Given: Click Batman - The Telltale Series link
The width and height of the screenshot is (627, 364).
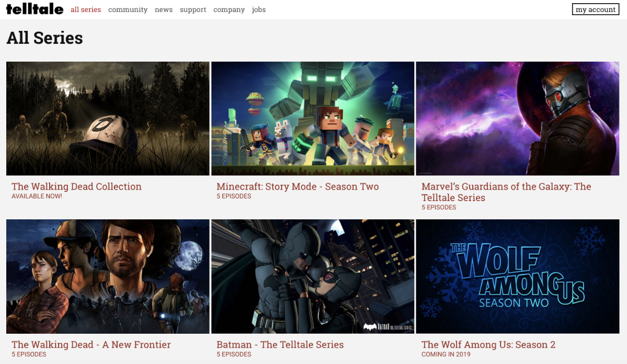Looking at the screenshot, I should coord(280,345).
